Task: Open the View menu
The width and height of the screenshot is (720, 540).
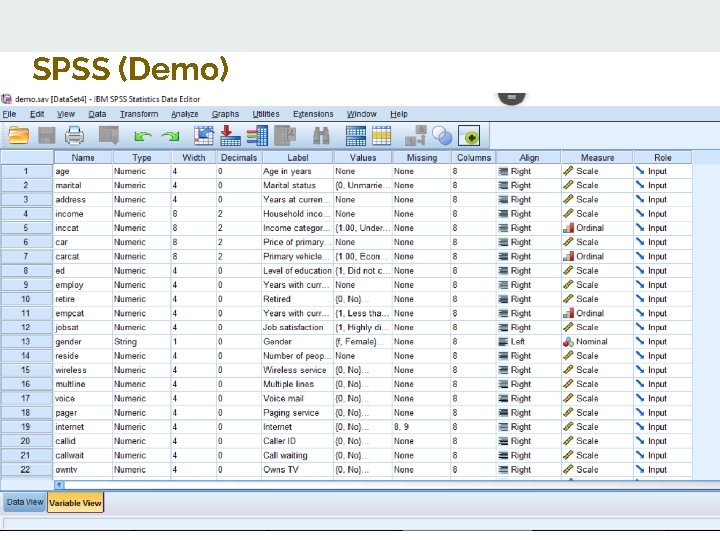Action: coord(66,114)
